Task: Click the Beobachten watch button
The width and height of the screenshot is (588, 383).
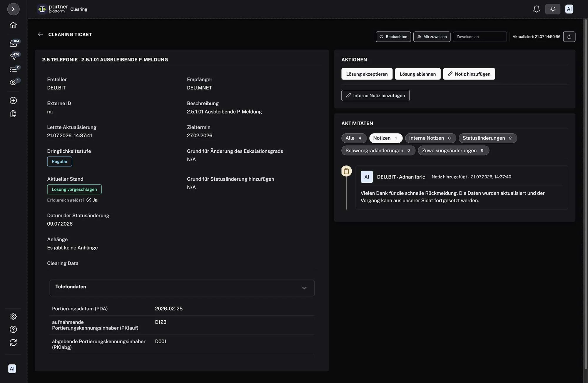Action: [x=393, y=37]
